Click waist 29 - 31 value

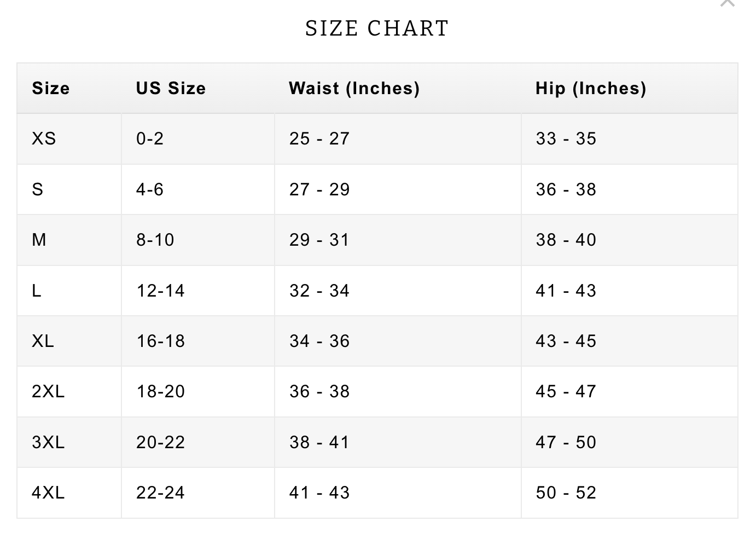tap(319, 240)
